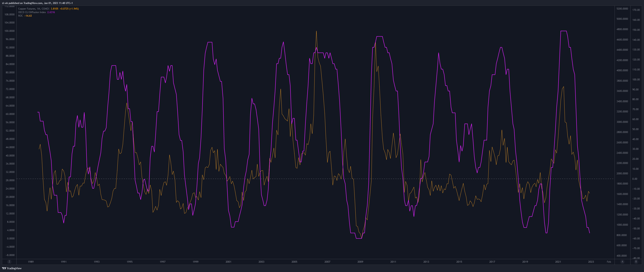
Task: Click −50.00 on the far-right ROC scale
Action: [x=636, y=229]
